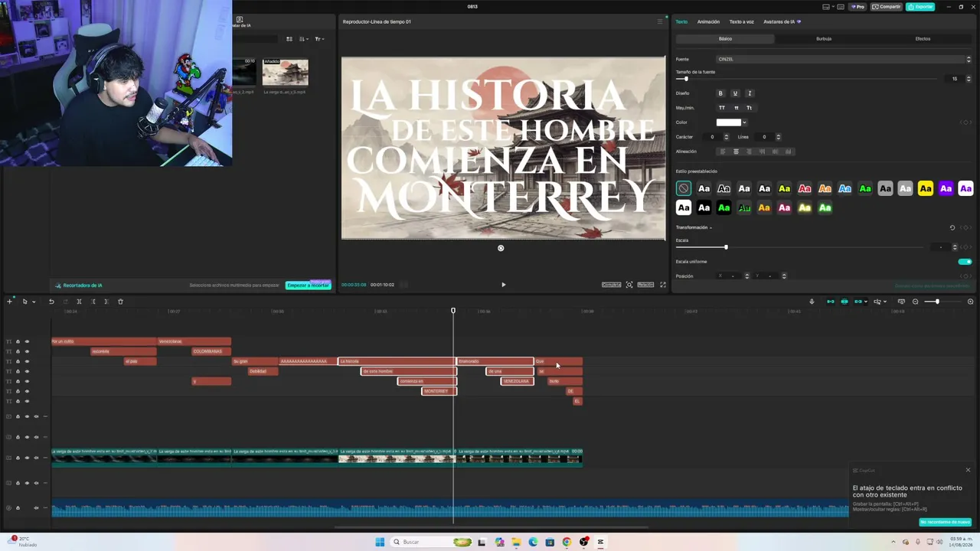The height and width of the screenshot is (551, 980).
Task: Click the font size slider handle
Action: click(x=686, y=79)
